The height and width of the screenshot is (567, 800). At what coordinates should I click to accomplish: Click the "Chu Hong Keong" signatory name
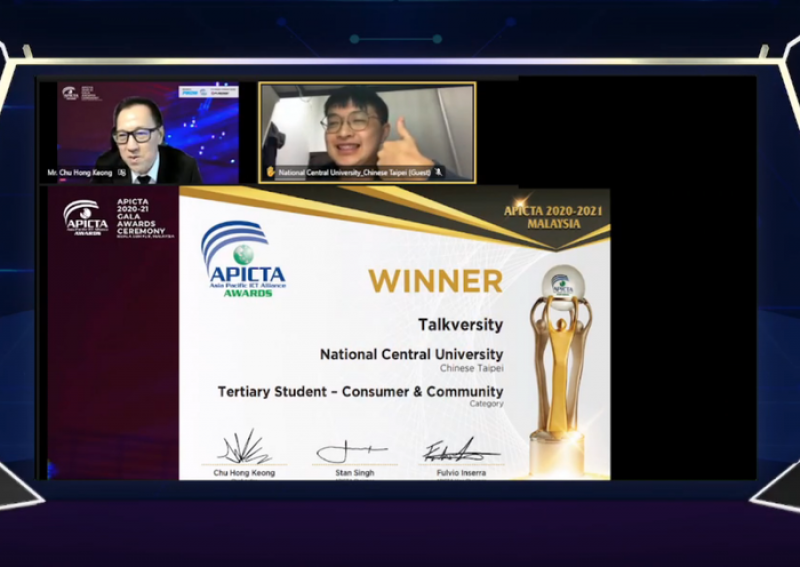(244, 473)
